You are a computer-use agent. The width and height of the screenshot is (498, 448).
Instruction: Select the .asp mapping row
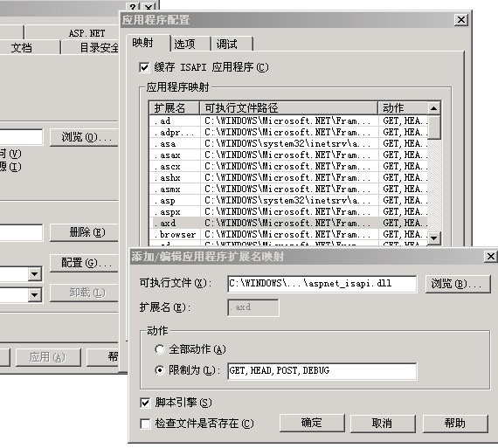tap(288, 201)
